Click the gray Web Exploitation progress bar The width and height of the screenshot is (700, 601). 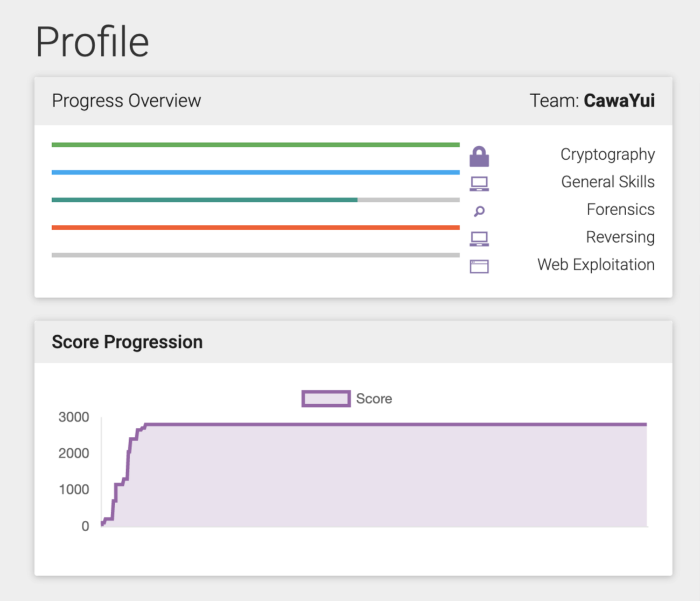coord(255,255)
